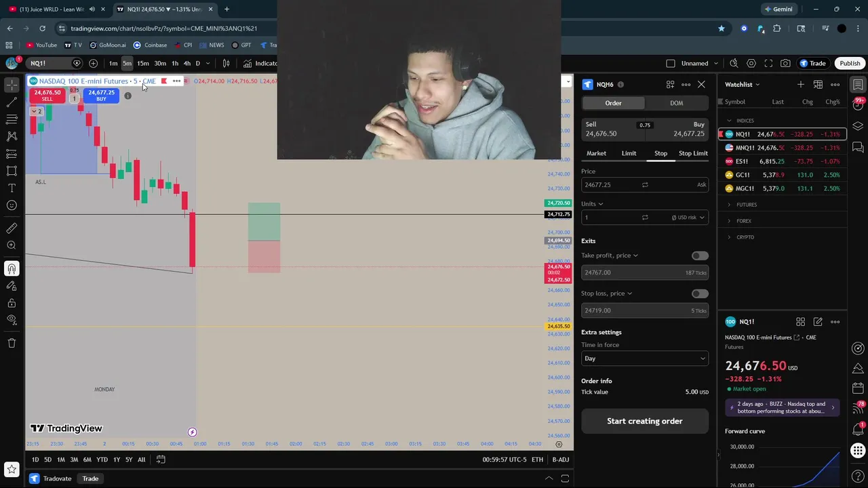Switch chart to fullscreen mode
868x488 pixels.
(768, 63)
